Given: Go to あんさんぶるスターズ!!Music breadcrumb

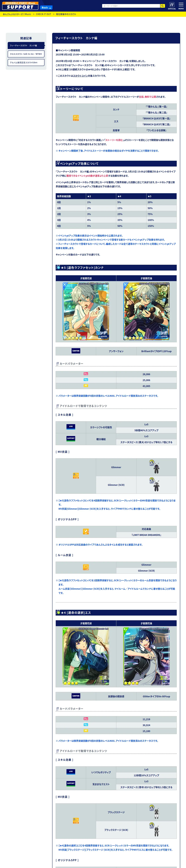Looking at the screenshot, I should click(17, 14).
